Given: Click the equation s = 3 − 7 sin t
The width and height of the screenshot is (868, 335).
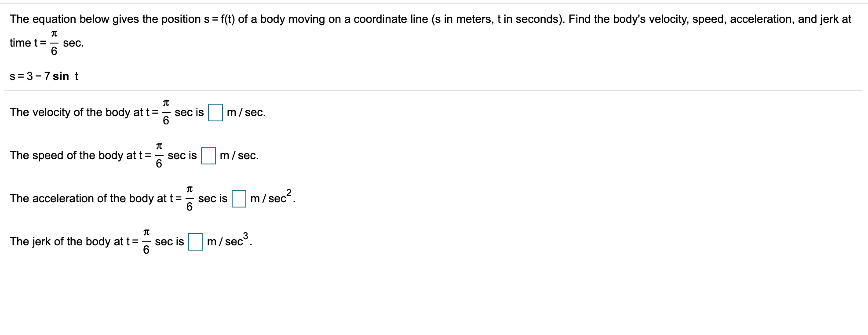Looking at the screenshot, I should click(x=44, y=76).
